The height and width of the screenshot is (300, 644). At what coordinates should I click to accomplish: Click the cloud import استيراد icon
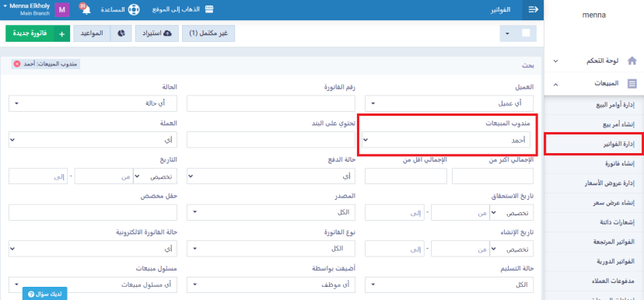tap(167, 33)
